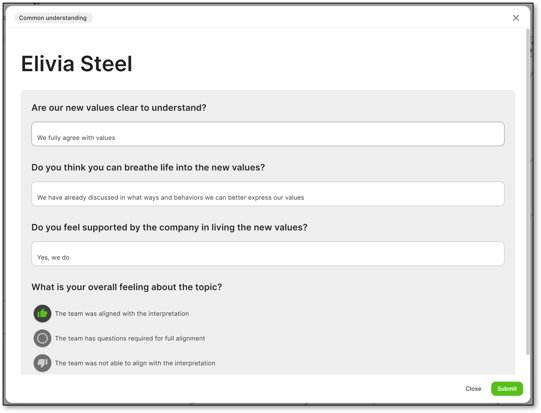Image resolution: width=541 pixels, height=413 pixels.
Task: Edit the 'Yes, we do' answer field
Action: (x=268, y=254)
